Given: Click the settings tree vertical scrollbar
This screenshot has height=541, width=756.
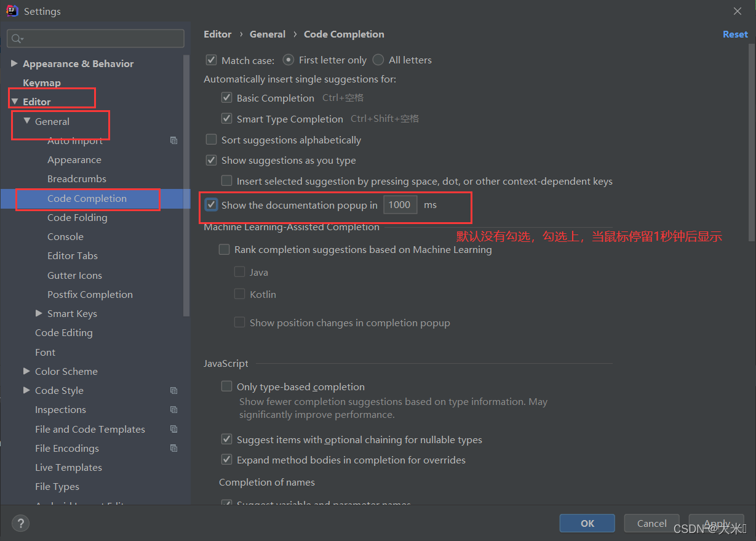Looking at the screenshot, I should (187, 185).
